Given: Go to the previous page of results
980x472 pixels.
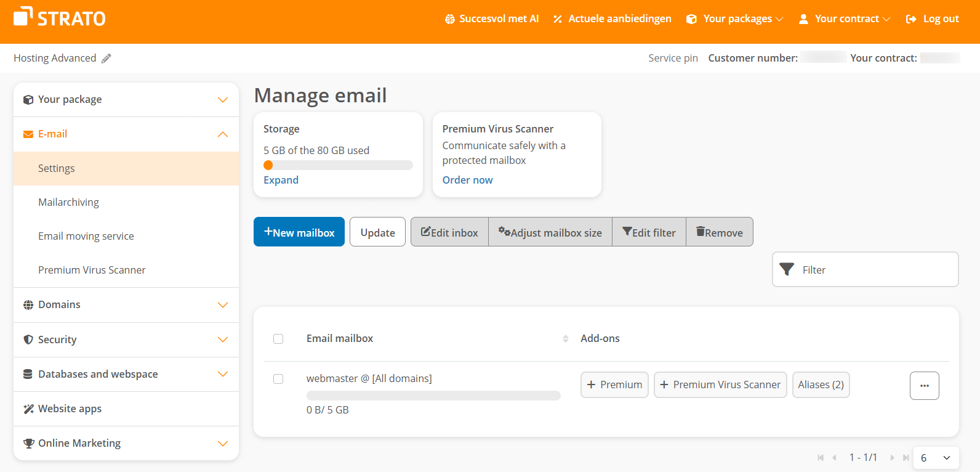Looking at the screenshot, I should click(835, 457).
